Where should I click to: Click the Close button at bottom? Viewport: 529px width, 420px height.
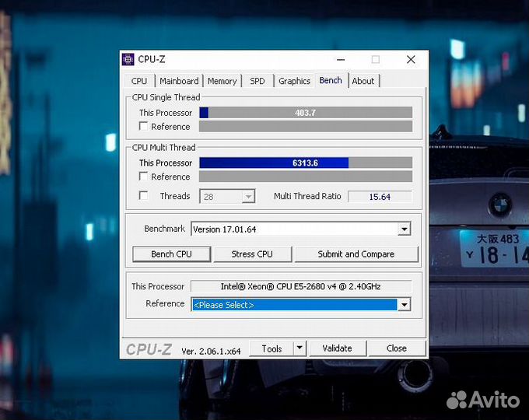tap(397, 348)
